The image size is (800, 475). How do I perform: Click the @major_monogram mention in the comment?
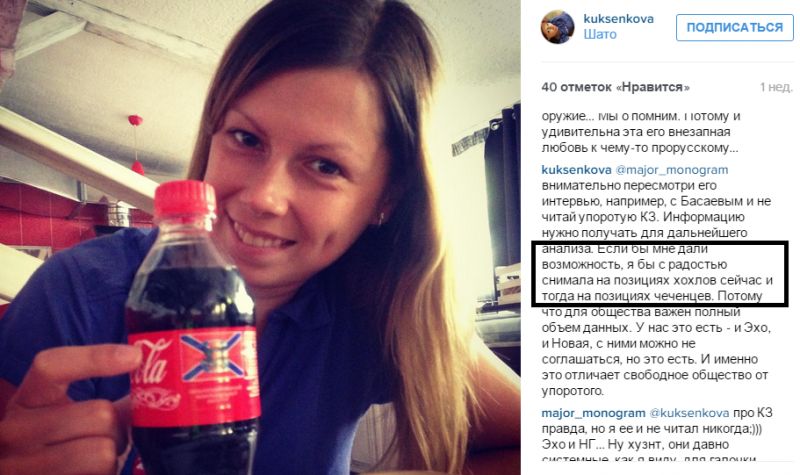coord(671,170)
